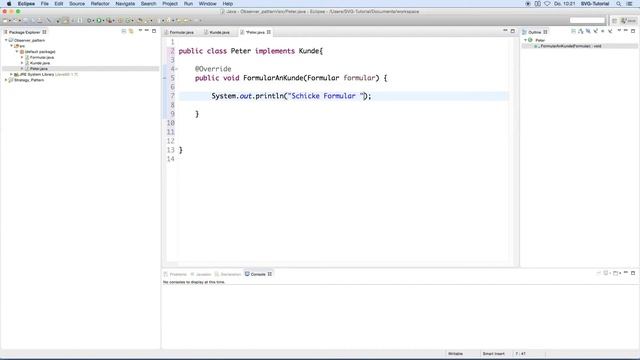Collapse the Observer_pattern project

point(6,40)
